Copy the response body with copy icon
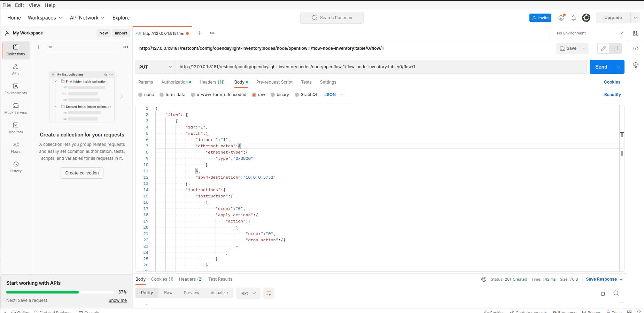 point(602,293)
